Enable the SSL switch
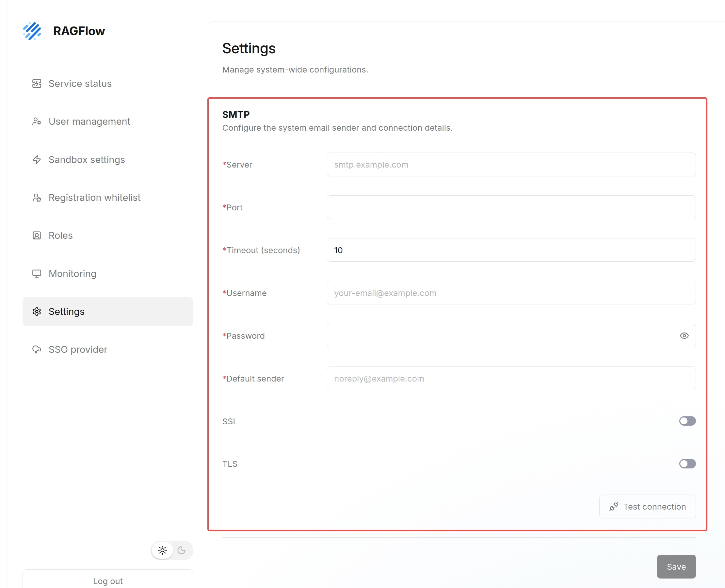The width and height of the screenshot is (725, 588). point(687,421)
